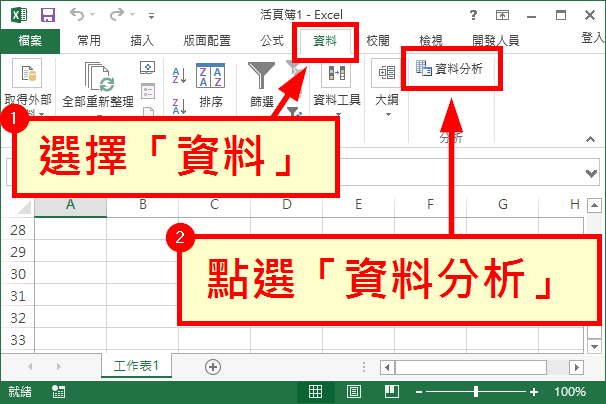606x404 pixels.
Task: Sort A to Z ascending icon
Action: (179, 75)
